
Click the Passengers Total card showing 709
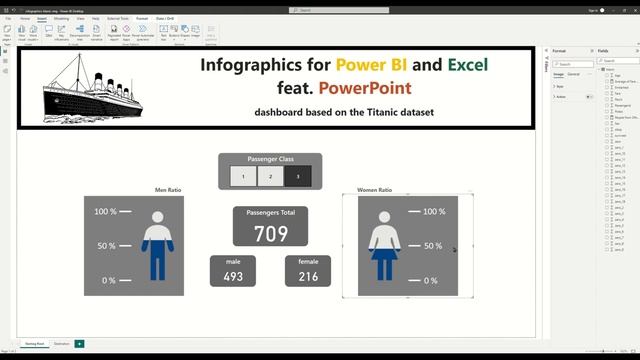270,226
